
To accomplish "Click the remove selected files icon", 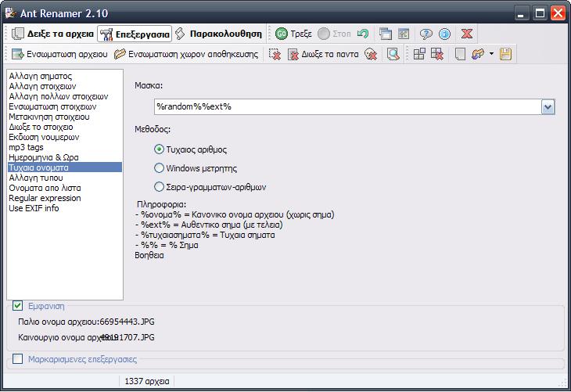I will click(275, 54).
